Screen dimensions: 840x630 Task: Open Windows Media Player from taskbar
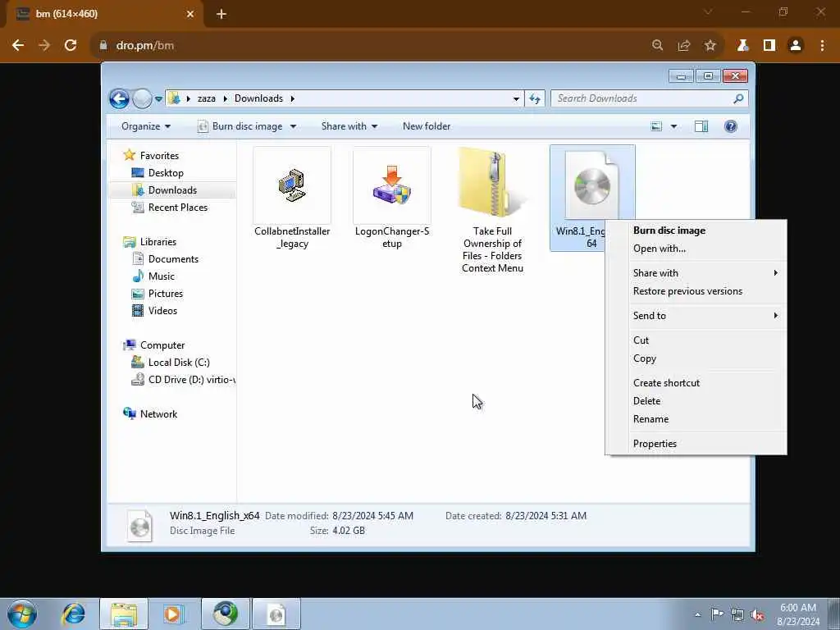[173, 614]
